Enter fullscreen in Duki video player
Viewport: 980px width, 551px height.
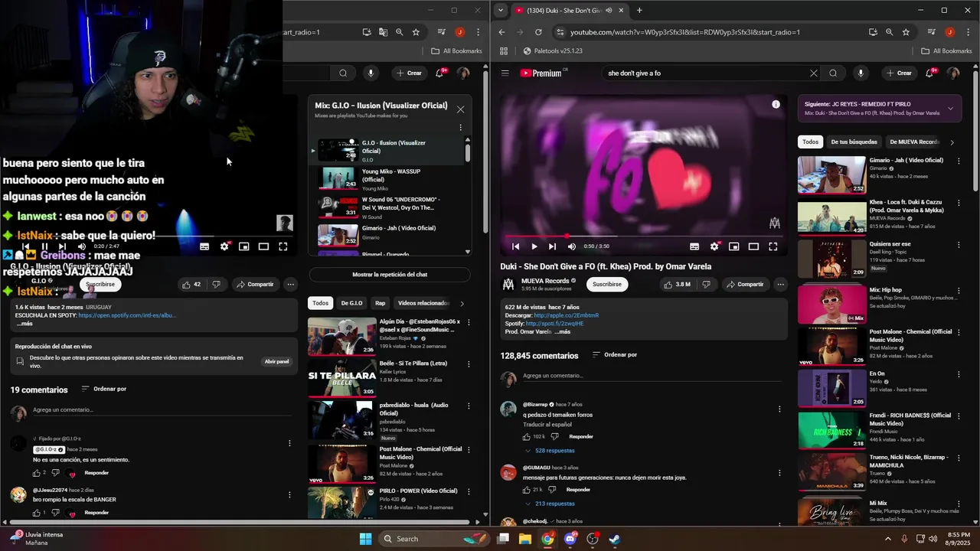[773, 246]
